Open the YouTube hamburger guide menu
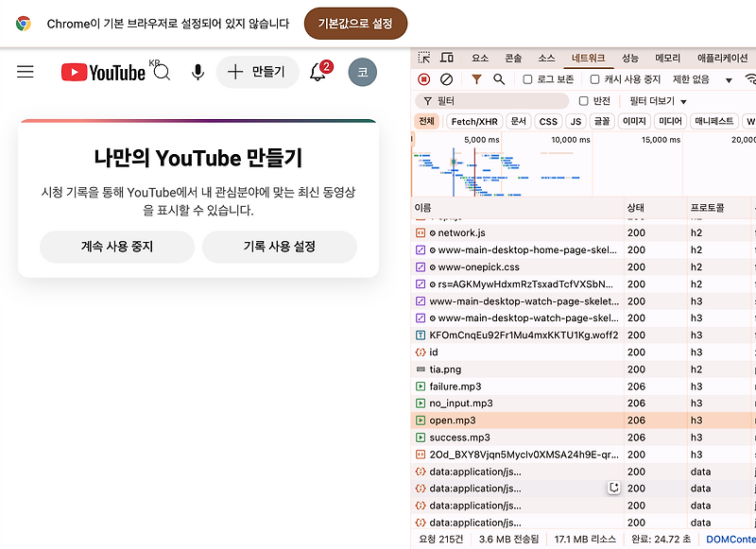756x549 pixels. (x=26, y=72)
